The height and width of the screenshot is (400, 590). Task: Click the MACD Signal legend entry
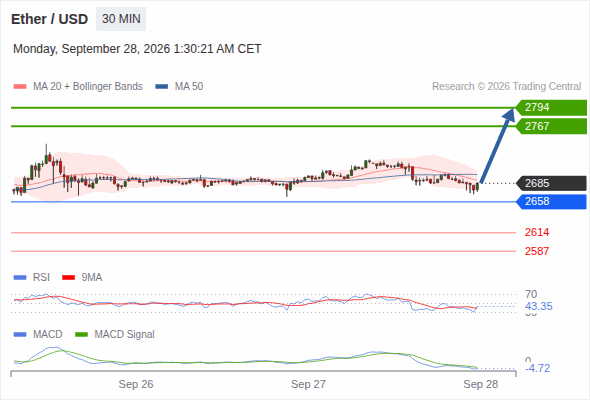tap(115, 334)
